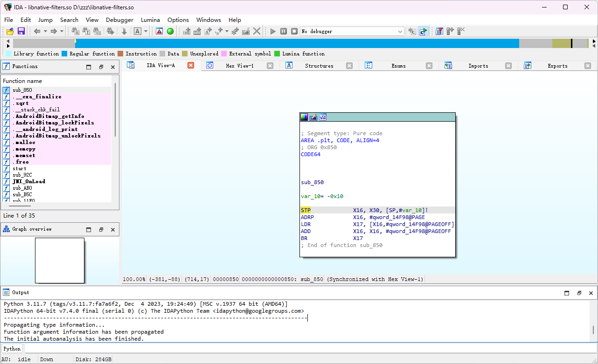Switch to the Structures tab
598x364 pixels.
[319, 66]
